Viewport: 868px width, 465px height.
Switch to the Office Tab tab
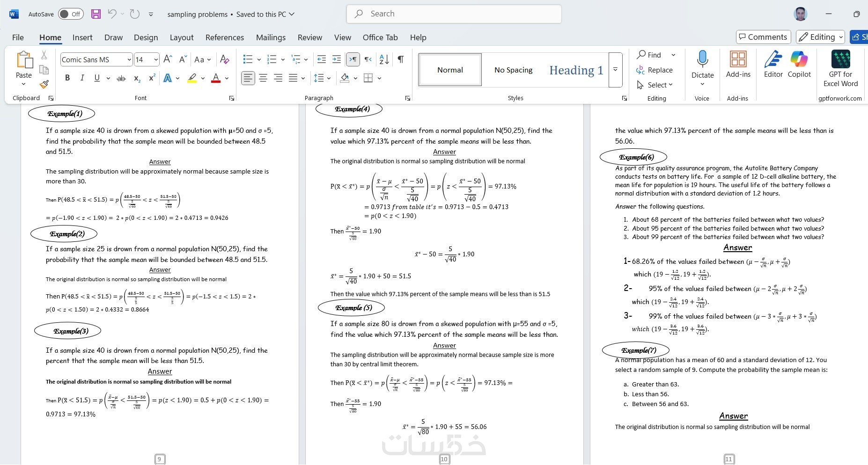coord(380,37)
